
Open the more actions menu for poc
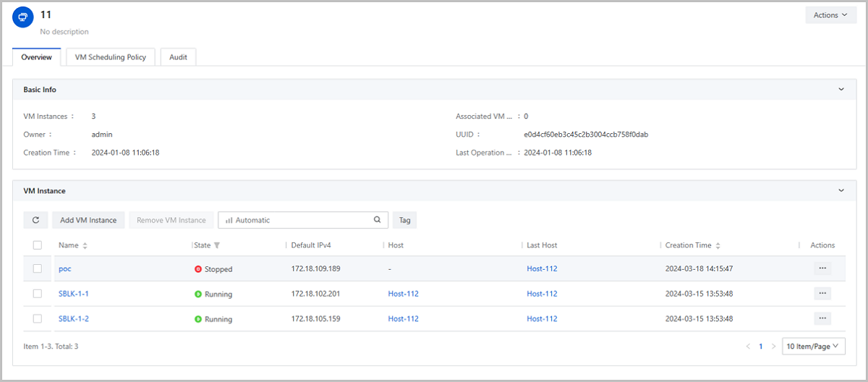pos(822,268)
